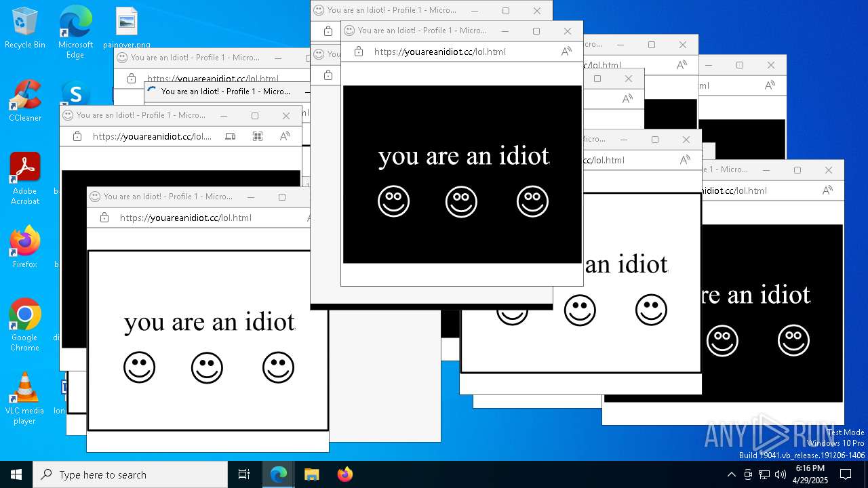Open File Explorer from the taskbar
Image resolution: width=868 pixels, height=488 pixels.
311,474
